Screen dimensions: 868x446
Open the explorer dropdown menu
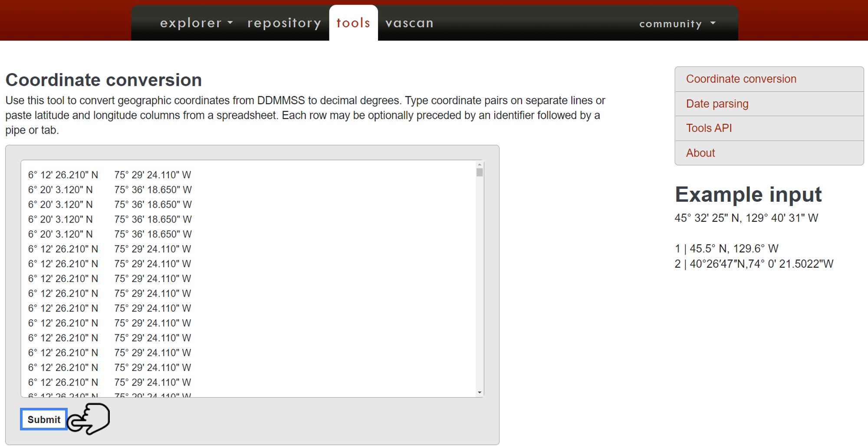(196, 23)
